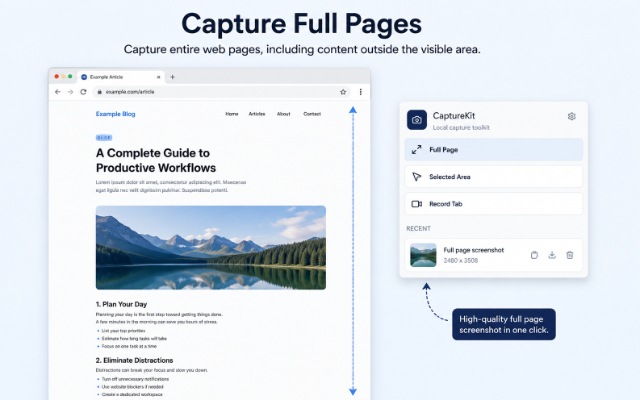
Task: Click the 'Full page screenshot' title
Action: [x=473, y=250]
